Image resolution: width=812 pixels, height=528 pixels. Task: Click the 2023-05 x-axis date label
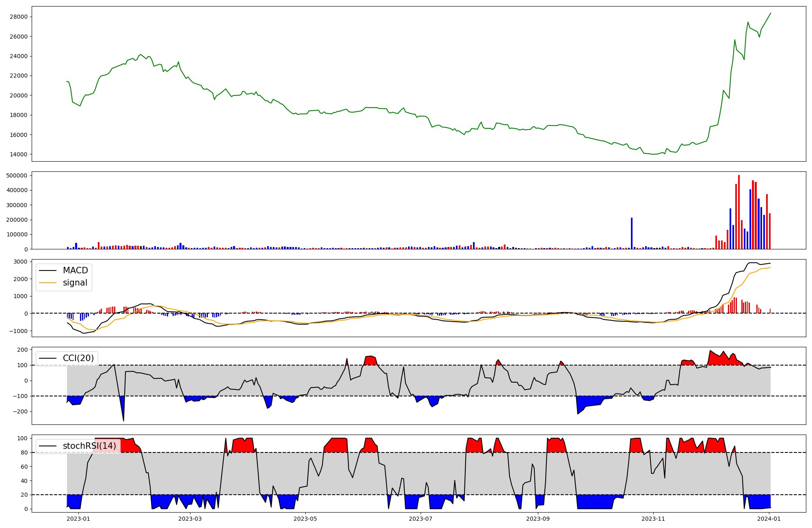305,519
